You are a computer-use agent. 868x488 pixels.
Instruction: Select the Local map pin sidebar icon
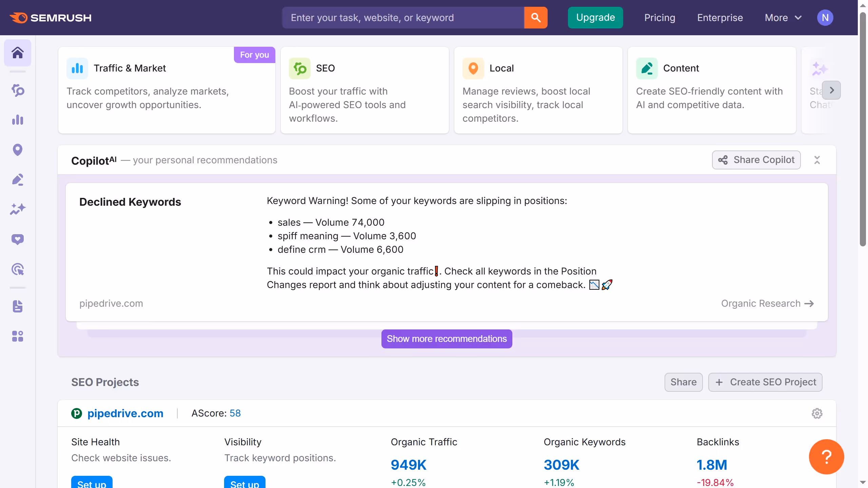(x=18, y=150)
